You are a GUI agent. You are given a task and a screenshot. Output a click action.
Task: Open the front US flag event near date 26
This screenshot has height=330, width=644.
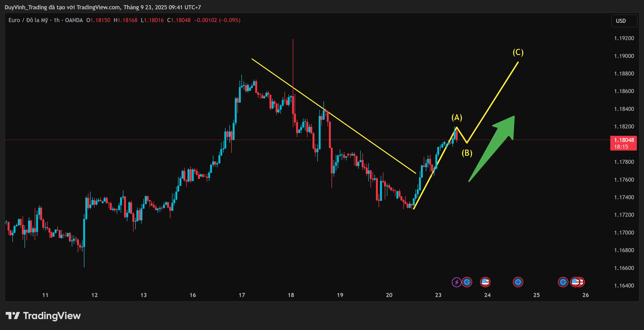[575, 282]
